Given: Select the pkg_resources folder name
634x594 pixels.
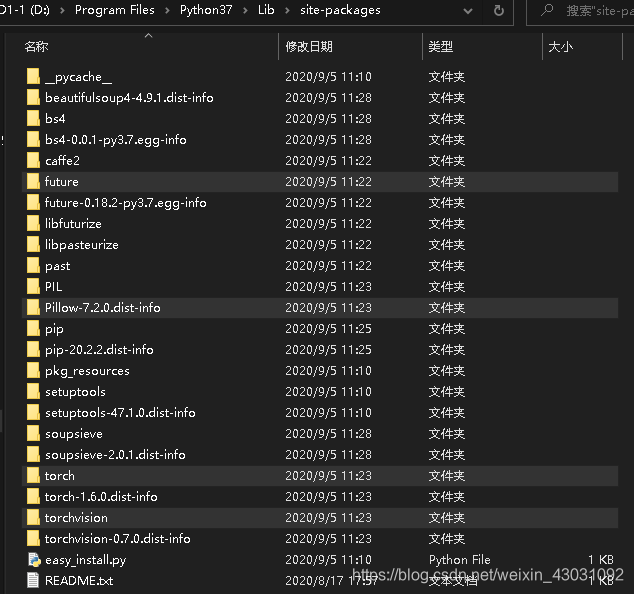Looking at the screenshot, I should click(x=87, y=371).
